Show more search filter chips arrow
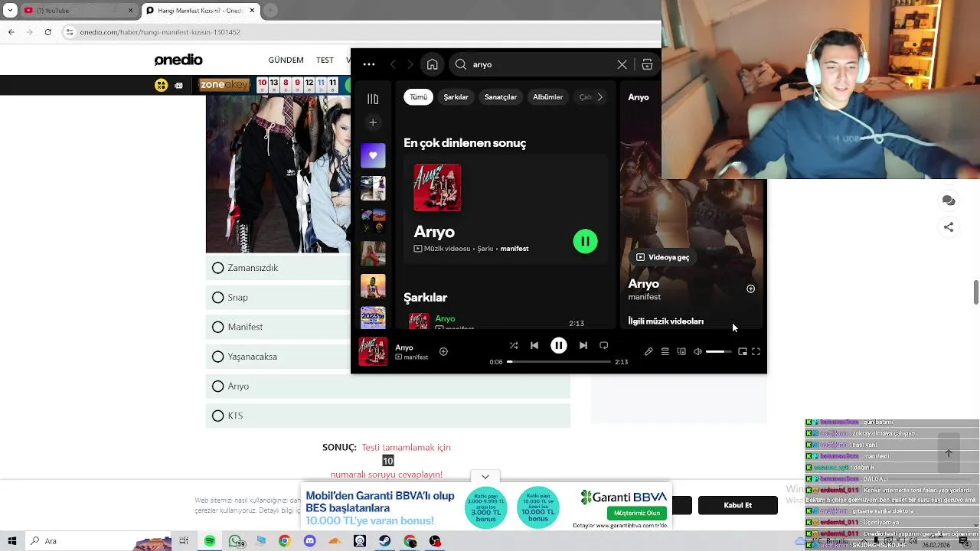Image resolution: width=980 pixels, height=551 pixels. pyautogui.click(x=600, y=97)
